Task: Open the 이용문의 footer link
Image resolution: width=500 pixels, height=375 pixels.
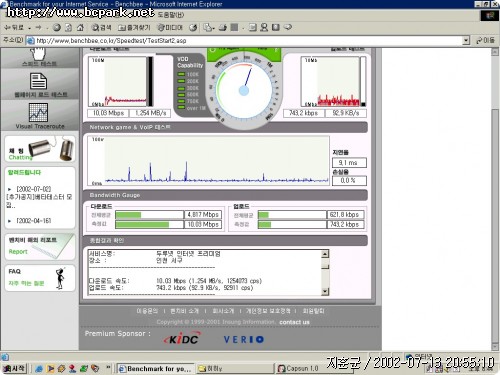Action: coord(147,311)
